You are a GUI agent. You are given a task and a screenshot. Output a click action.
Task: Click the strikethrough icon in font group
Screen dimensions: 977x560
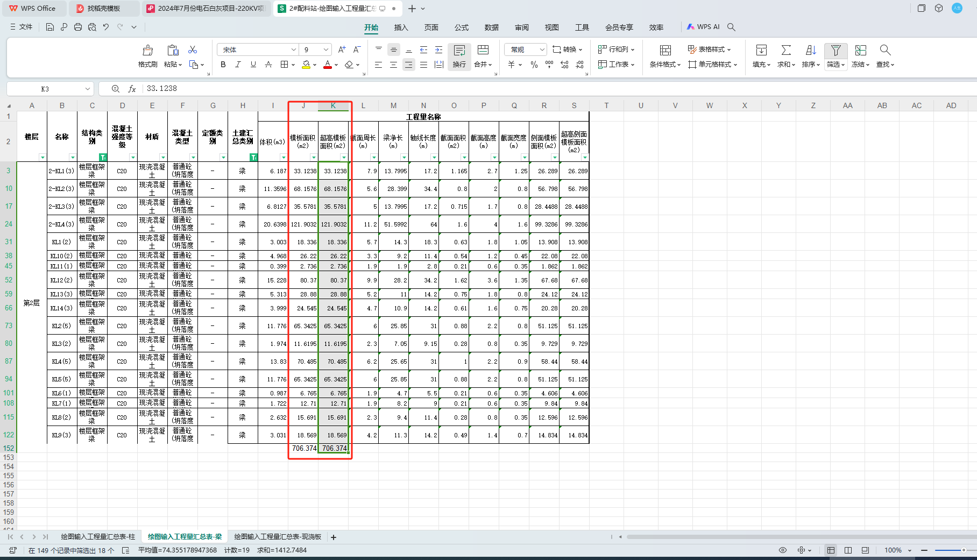pos(268,65)
